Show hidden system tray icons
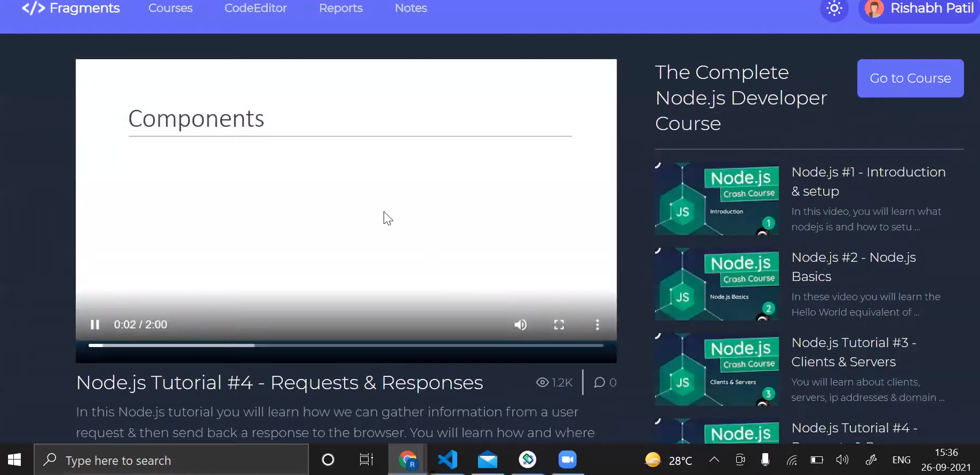 pyautogui.click(x=714, y=460)
